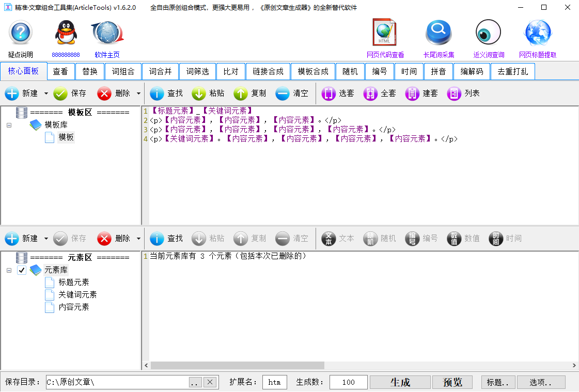This screenshot has width=579, height=392.
Task: Open the lower 删除 dropdown arrow
Action: (138, 239)
